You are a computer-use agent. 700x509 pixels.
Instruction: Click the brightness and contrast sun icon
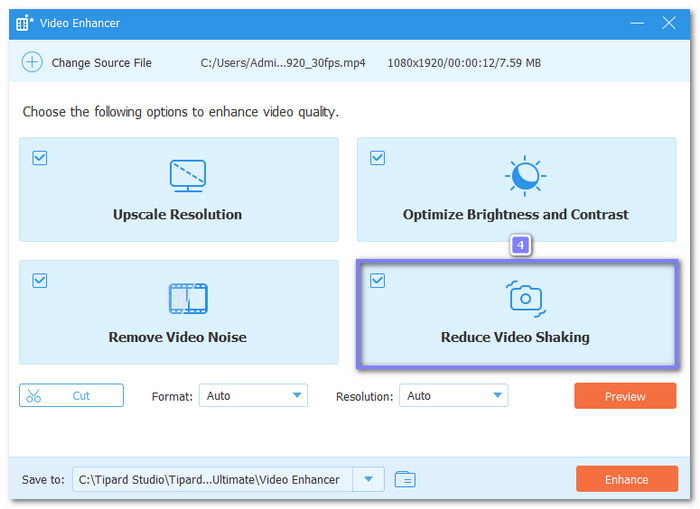[x=525, y=176]
